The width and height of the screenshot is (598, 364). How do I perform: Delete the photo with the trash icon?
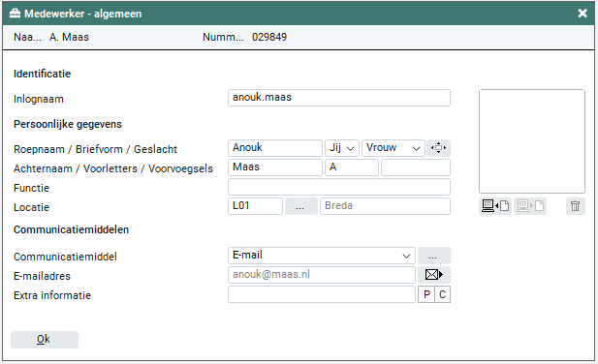point(575,206)
